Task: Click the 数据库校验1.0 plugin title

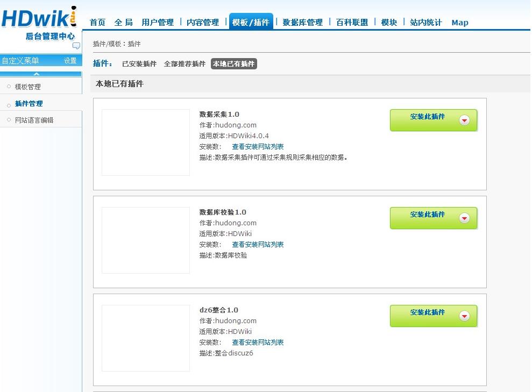Action: (x=223, y=212)
